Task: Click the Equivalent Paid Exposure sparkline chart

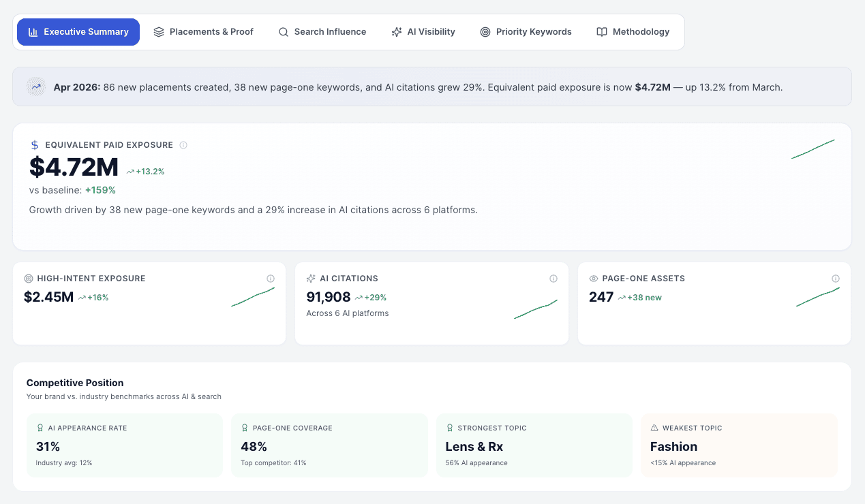Action: point(813,149)
